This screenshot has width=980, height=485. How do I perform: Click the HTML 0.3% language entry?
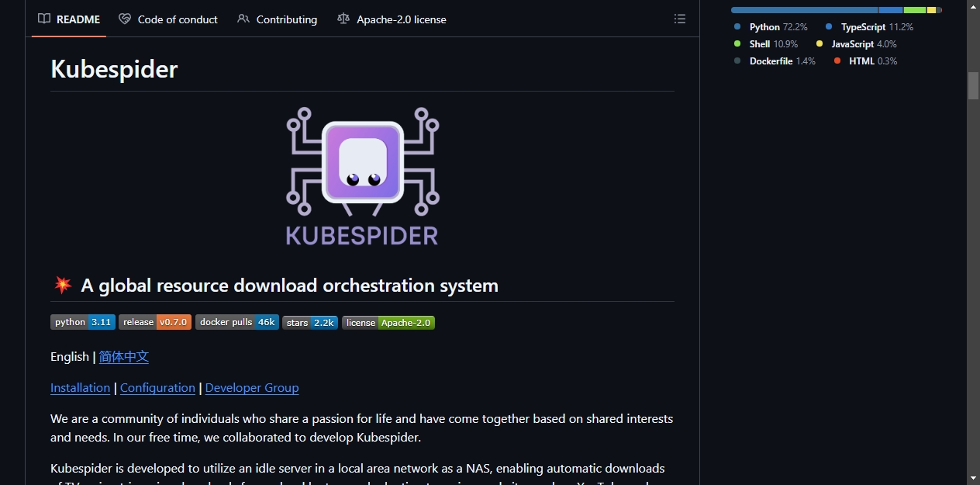865,61
